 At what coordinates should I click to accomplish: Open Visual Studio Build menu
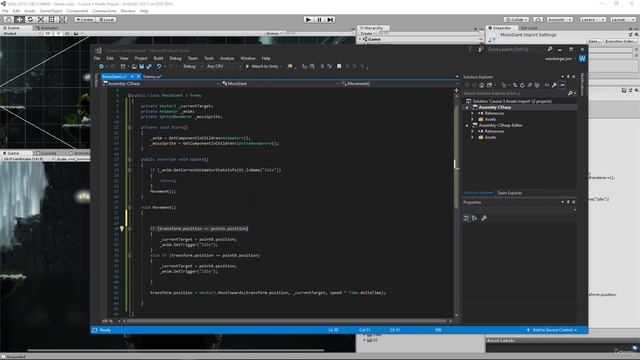158,58
